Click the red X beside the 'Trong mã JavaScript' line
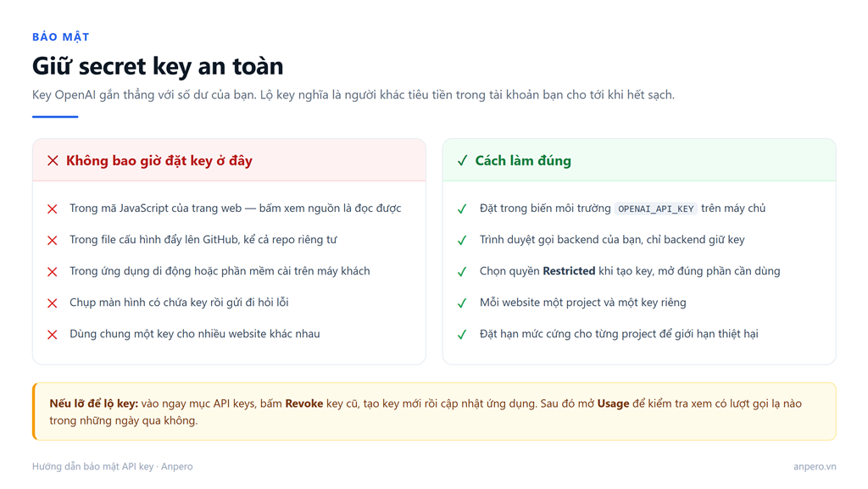The height and width of the screenshot is (489, 868). click(x=52, y=209)
